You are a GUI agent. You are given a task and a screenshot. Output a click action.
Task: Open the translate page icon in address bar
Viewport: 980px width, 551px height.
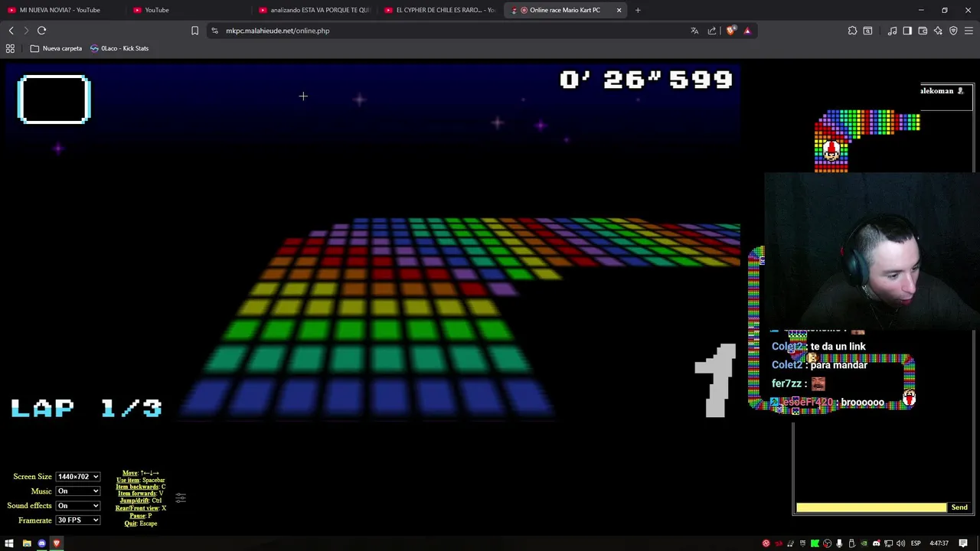tap(694, 31)
